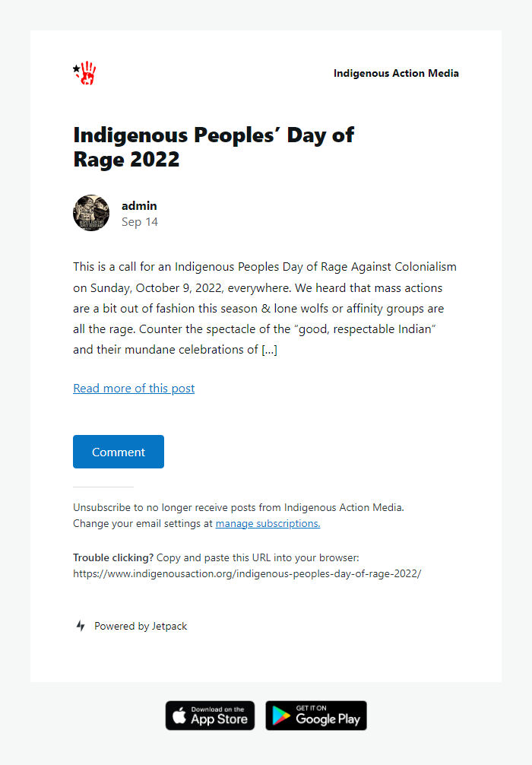Click the Comment button

coord(118,451)
